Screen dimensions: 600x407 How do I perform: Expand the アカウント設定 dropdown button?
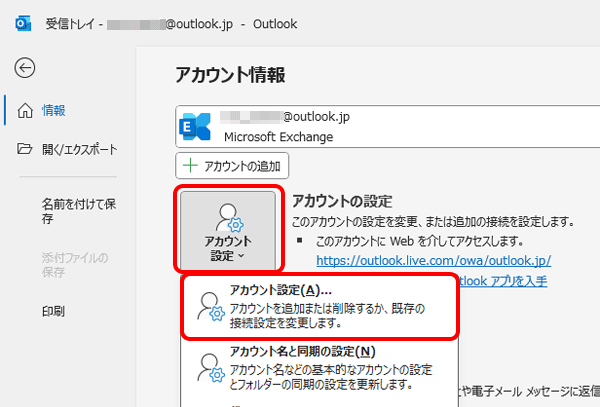[x=227, y=230]
